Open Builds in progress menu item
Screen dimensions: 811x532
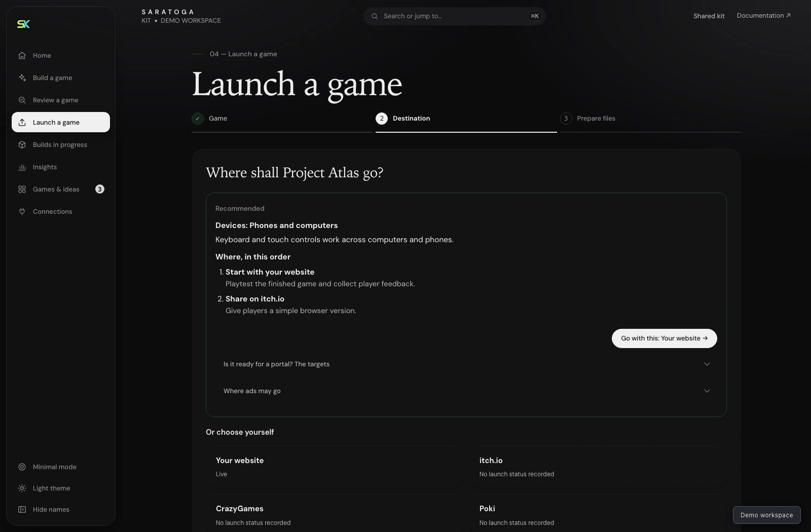pos(61,145)
